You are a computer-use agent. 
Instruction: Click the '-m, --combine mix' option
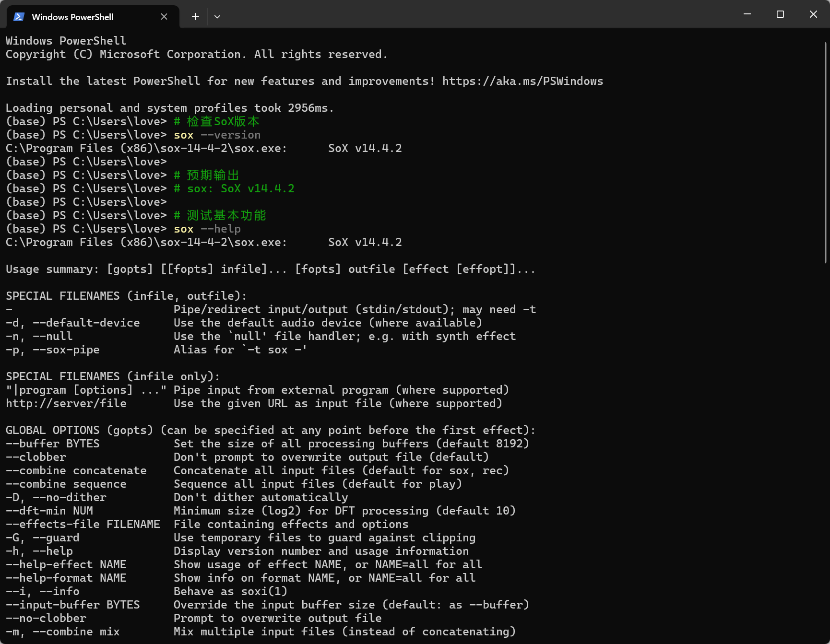(x=63, y=632)
